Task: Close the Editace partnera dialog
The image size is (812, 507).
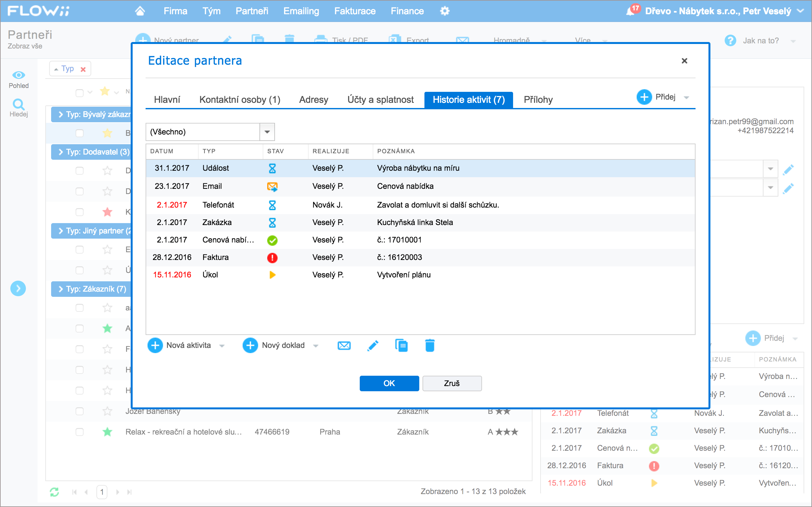Action: [685, 61]
